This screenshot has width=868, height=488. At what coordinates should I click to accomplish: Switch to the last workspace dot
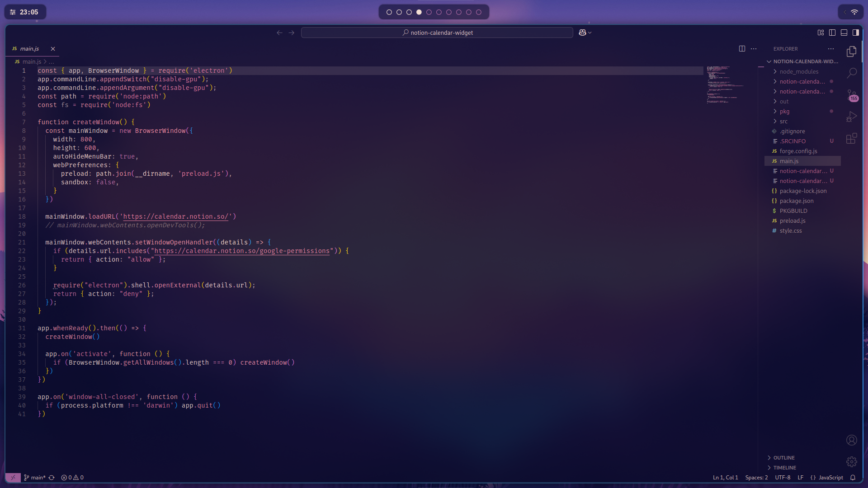[479, 12]
